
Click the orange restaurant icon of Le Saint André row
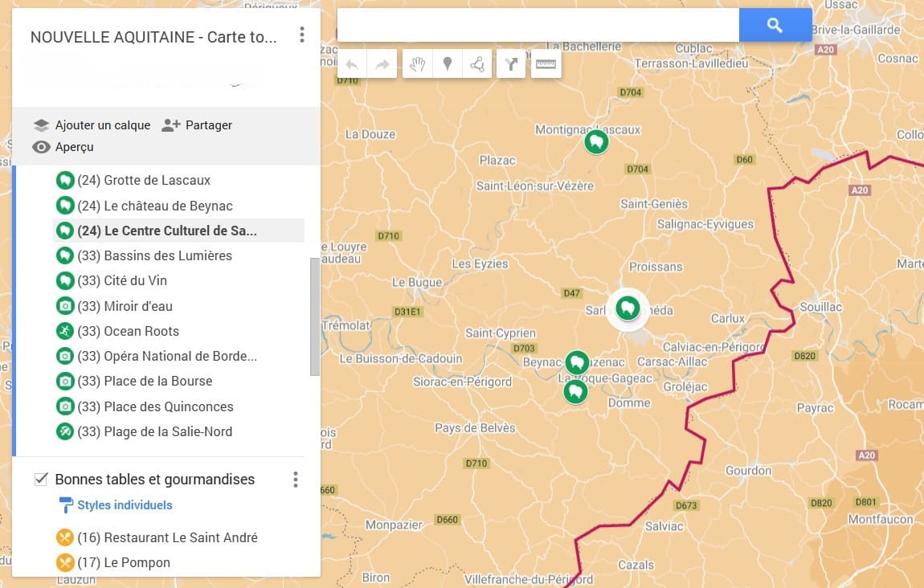[x=65, y=537]
